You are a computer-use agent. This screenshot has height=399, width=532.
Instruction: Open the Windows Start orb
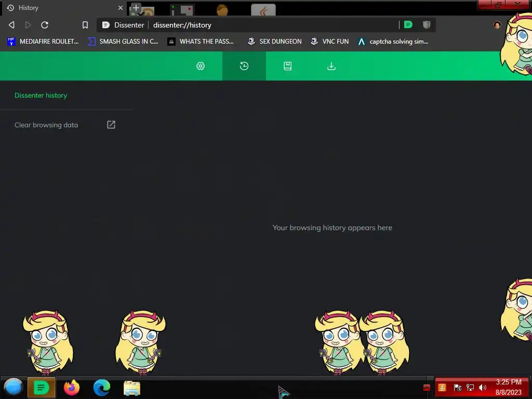pyautogui.click(x=13, y=387)
